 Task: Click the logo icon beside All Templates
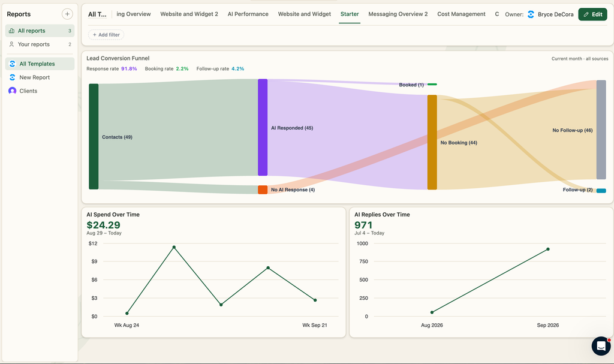[12, 64]
